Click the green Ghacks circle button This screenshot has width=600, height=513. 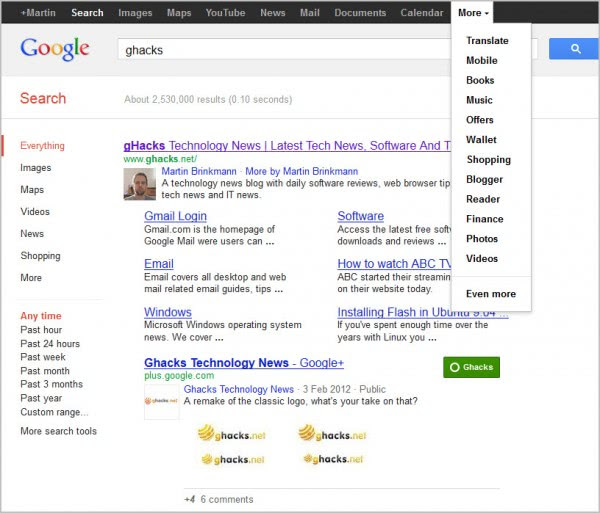[471, 367]
